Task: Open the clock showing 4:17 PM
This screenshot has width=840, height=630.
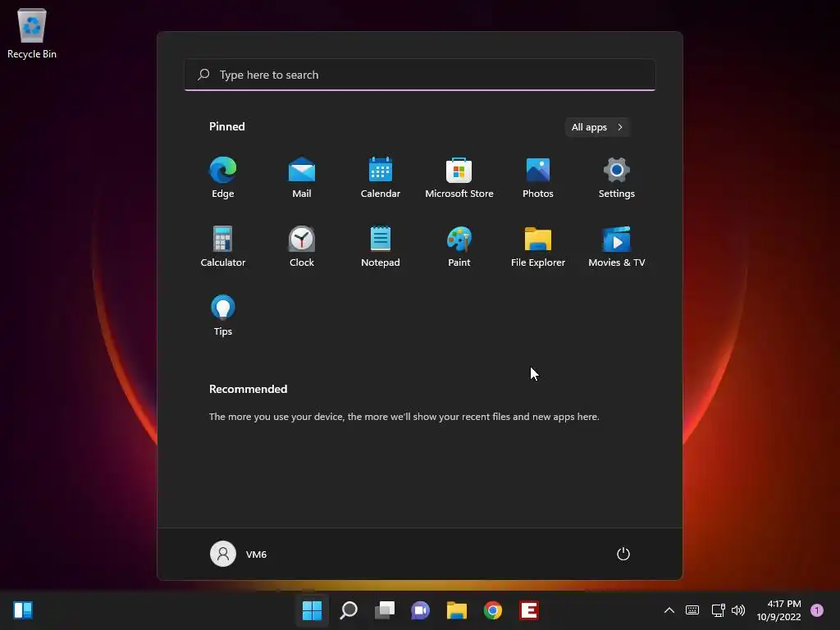Action: tap(778, 610)
